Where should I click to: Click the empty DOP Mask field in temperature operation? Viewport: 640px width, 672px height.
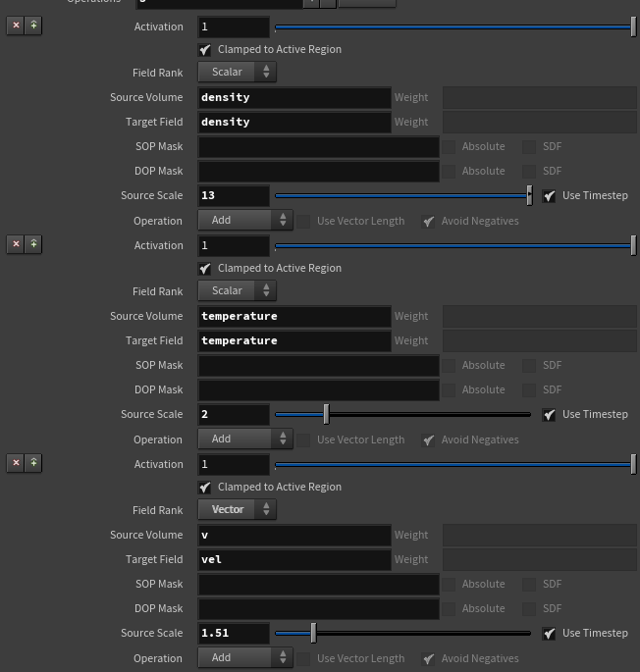318,390
